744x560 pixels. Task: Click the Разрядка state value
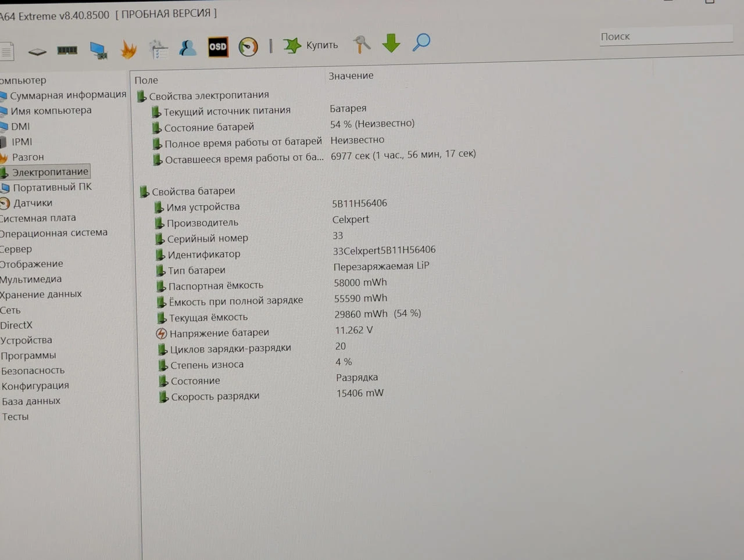[357, 378]
